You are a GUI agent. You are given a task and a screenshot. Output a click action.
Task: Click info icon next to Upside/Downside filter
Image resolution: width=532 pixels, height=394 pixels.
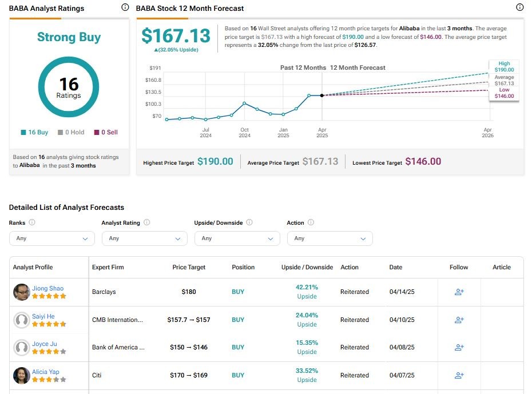point(249,222)
